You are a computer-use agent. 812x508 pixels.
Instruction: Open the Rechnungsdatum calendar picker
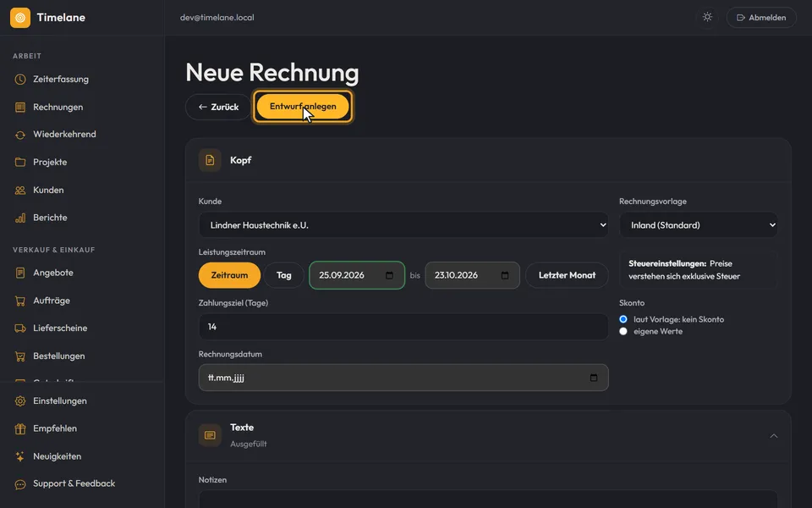point(594,378)
